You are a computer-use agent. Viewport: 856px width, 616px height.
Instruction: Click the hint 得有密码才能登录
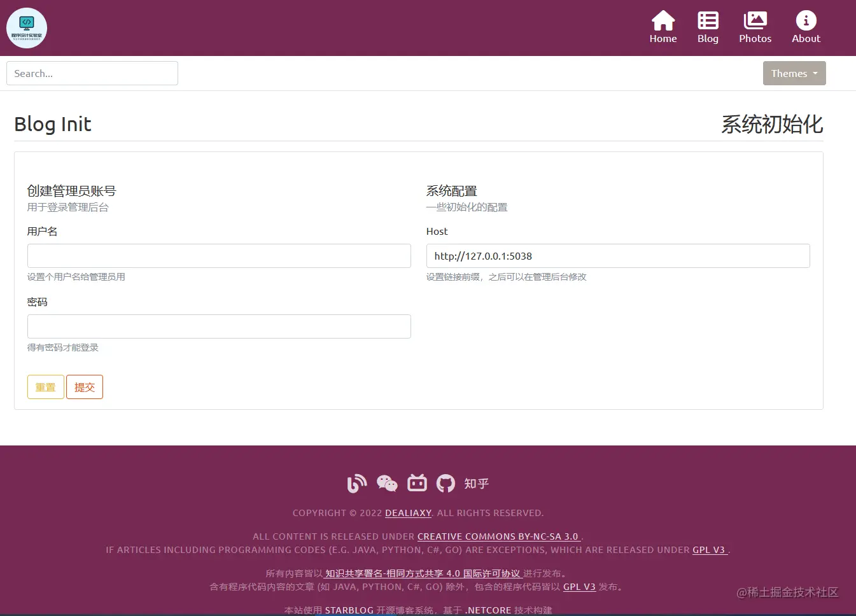63,347
